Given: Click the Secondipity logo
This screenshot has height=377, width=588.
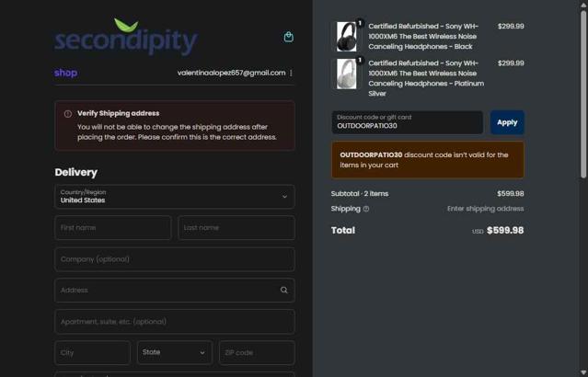Looking at the screenshot, I should coord(126,37).
